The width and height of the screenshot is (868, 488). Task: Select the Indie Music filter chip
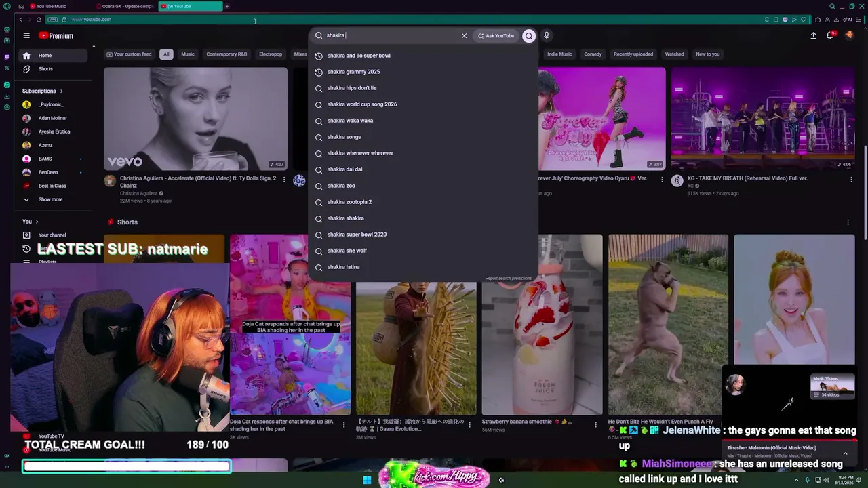pos(559,54)
